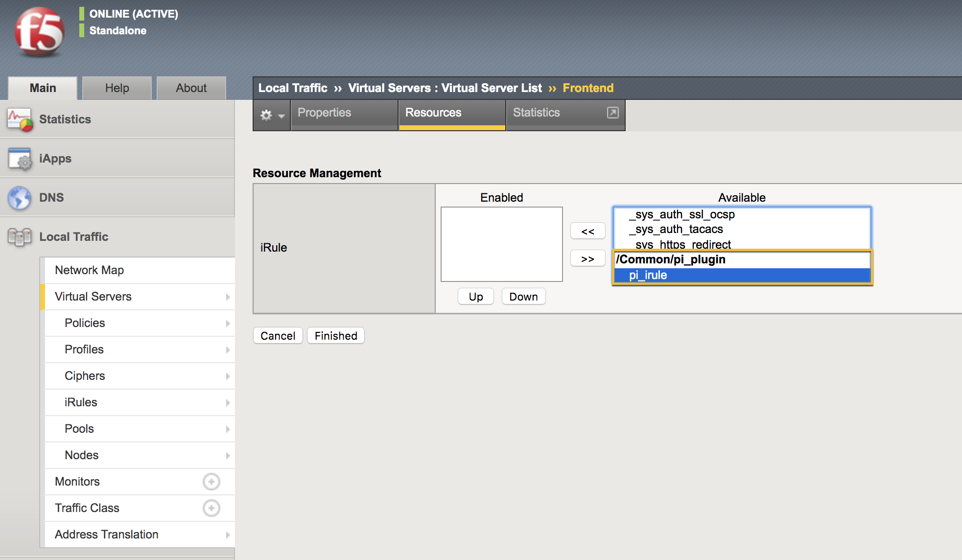
Task: Click the Local Traffic servers icon
Action: pyautogui.click(x=20, y=237)
